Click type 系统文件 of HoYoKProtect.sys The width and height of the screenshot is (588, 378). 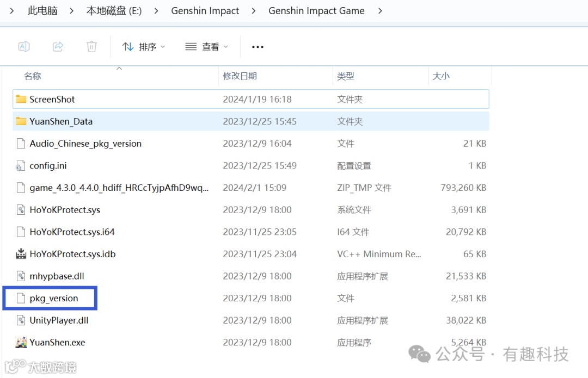tap(354, 210)
